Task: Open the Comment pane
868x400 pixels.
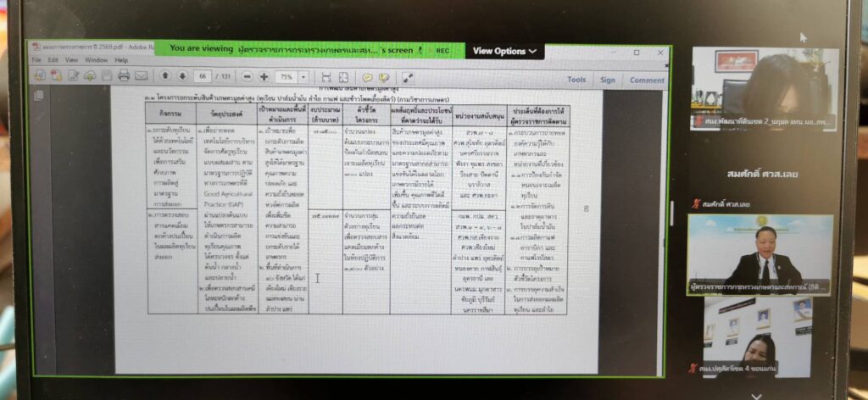Action: pos(646,81)
